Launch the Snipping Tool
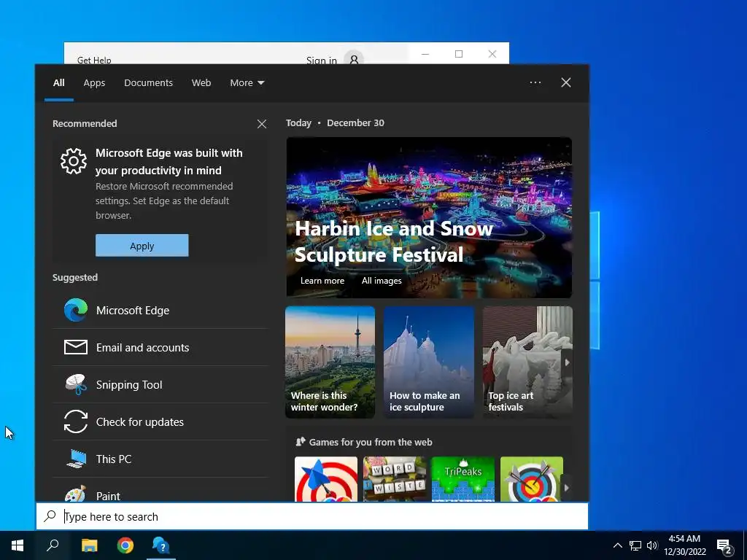Image resolution: width=747 pixels, height=560 pixels. click(x=160, y=385)
